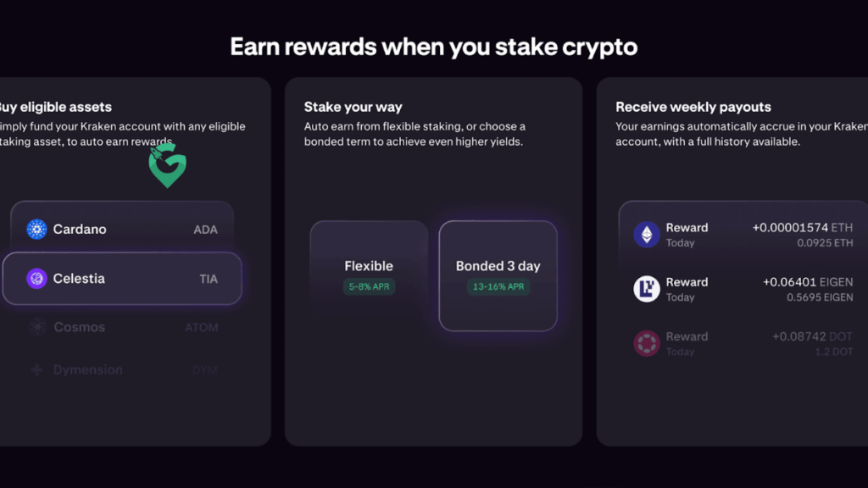Viewport: 868px width, 488px height.
Task: Select the Celestia TIA asset row
Action: (x=123, y=278)
